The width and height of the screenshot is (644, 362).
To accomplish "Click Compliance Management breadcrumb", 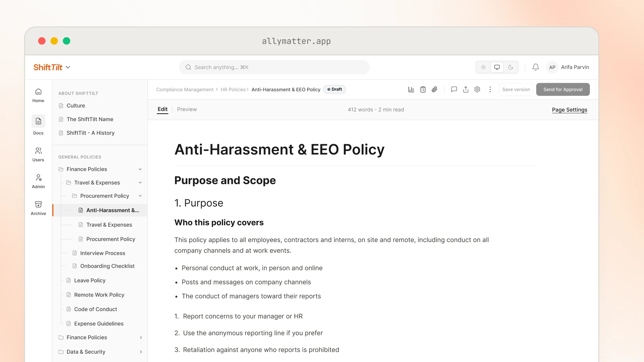I will tap(185, 89).
